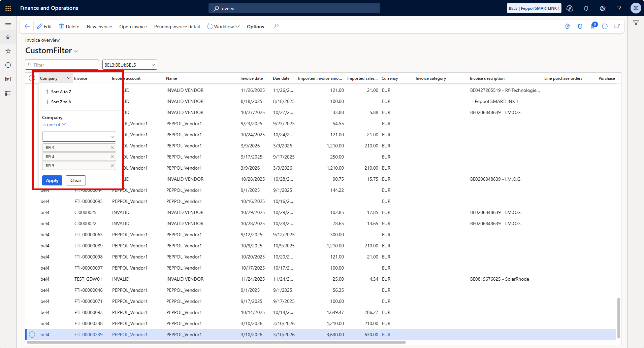Remove BEL5 from the company filter
The image size is (644, 348).
112,166
